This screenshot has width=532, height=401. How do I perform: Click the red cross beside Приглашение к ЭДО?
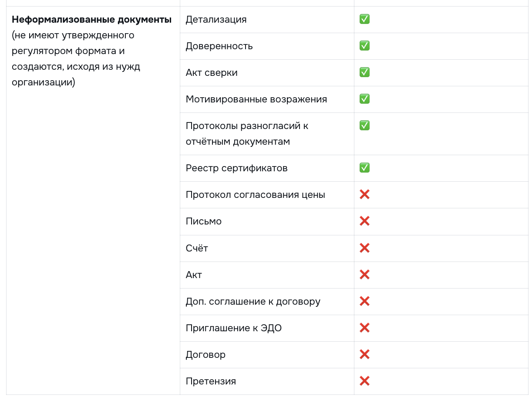(364, 328)
